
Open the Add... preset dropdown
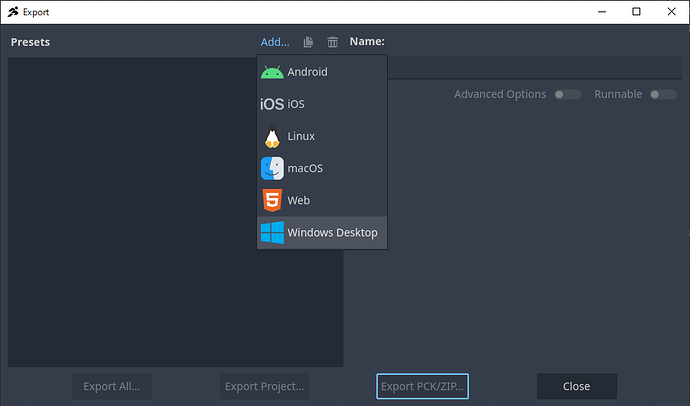tap(275, 42)
